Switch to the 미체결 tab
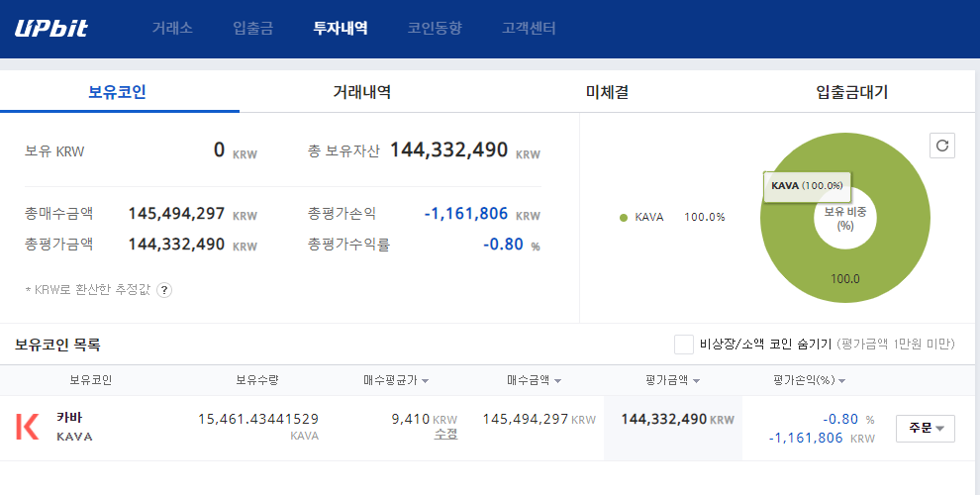 607,92
